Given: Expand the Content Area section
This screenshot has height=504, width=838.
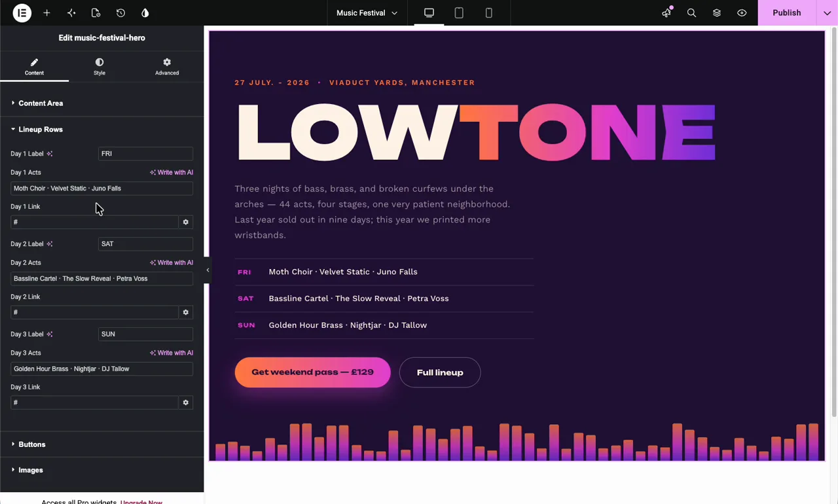Looking at the screenshot, I should [x=101, y=103].
